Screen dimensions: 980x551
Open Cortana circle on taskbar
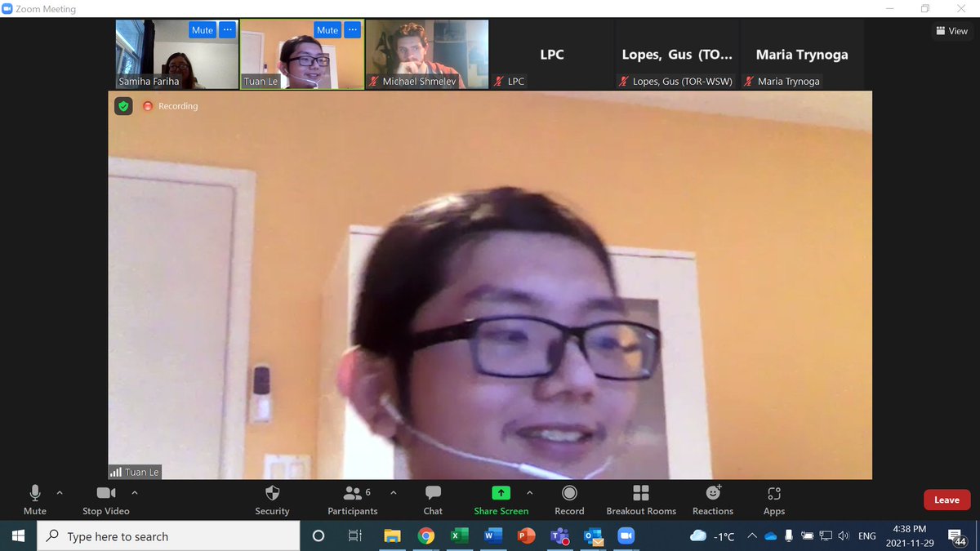pos(318,536)
